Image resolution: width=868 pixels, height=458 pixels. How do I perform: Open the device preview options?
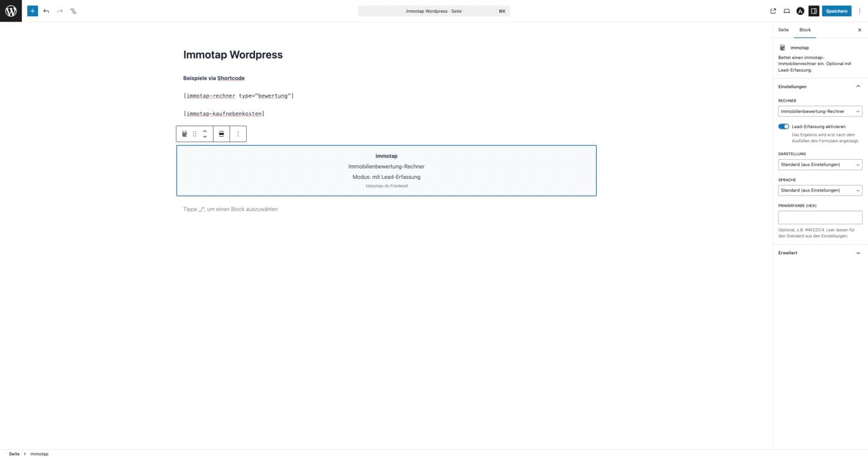coord(787,11)
